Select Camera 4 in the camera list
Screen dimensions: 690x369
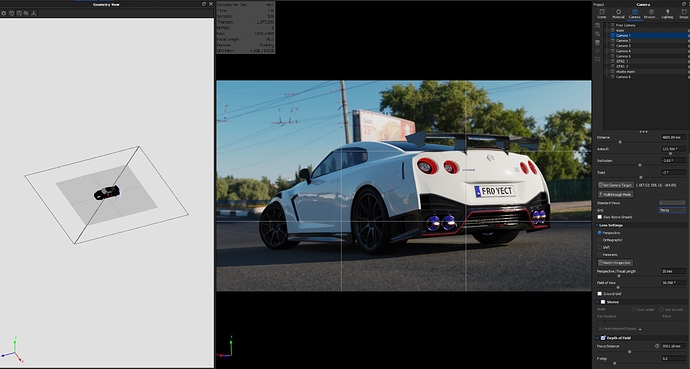(x=623, y=51)
